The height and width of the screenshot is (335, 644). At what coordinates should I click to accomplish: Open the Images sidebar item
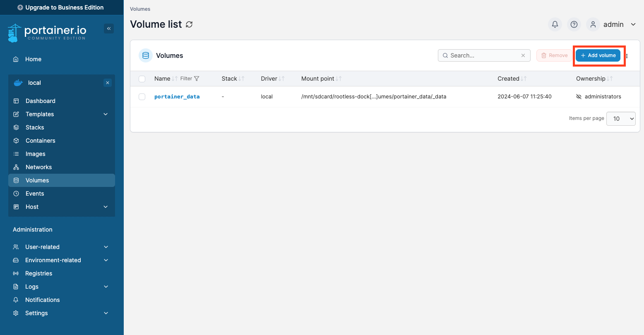click(x=35, y=154)
